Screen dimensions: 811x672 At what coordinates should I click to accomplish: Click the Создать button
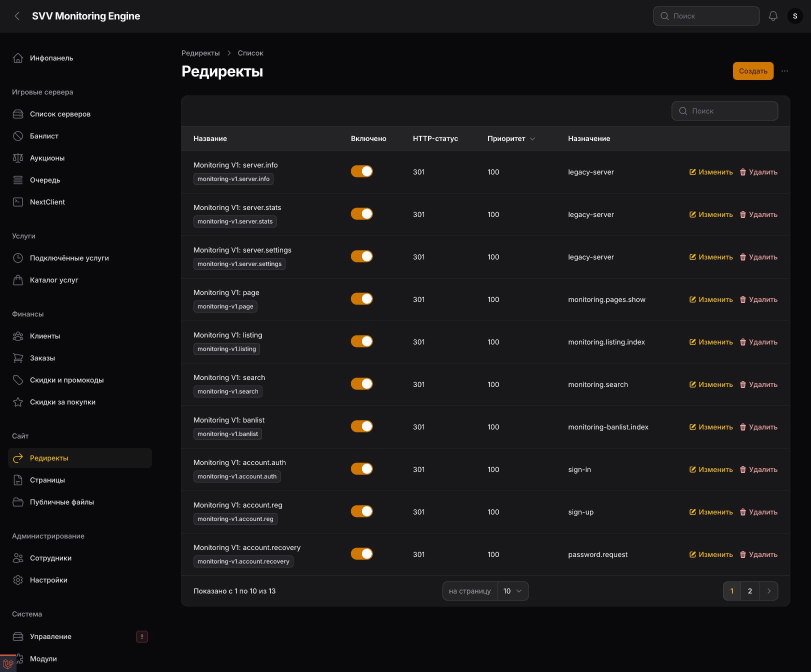pyautogui.click(x=753, y=71)
